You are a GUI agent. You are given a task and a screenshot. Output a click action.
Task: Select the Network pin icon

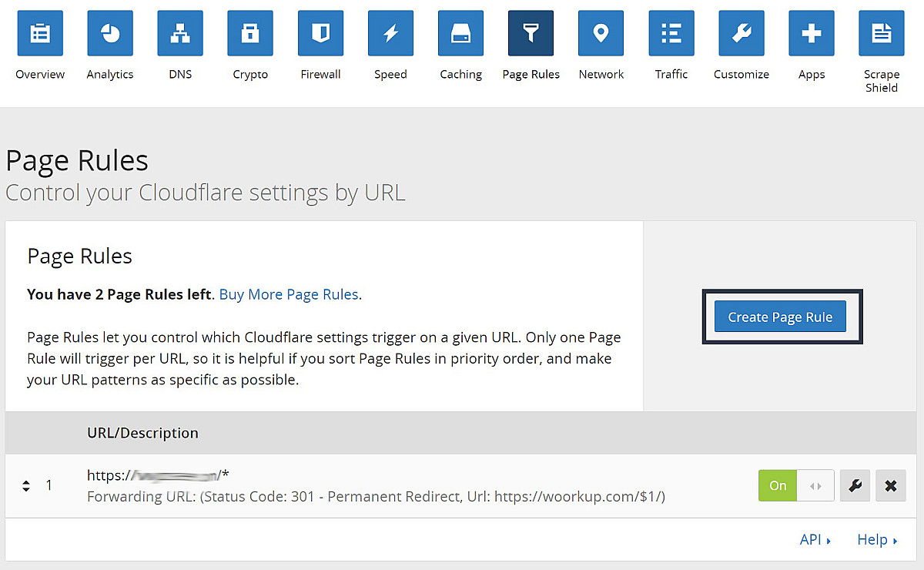(x=601, y=33)
